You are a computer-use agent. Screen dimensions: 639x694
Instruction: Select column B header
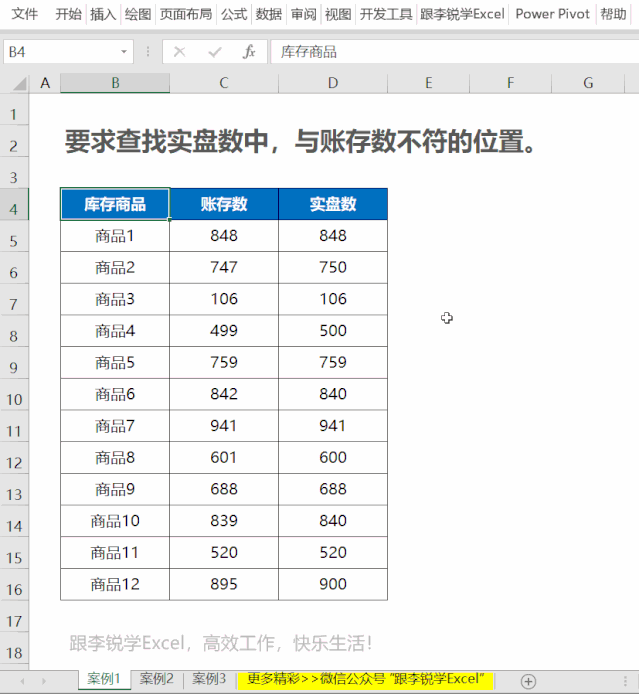point(115,83)
